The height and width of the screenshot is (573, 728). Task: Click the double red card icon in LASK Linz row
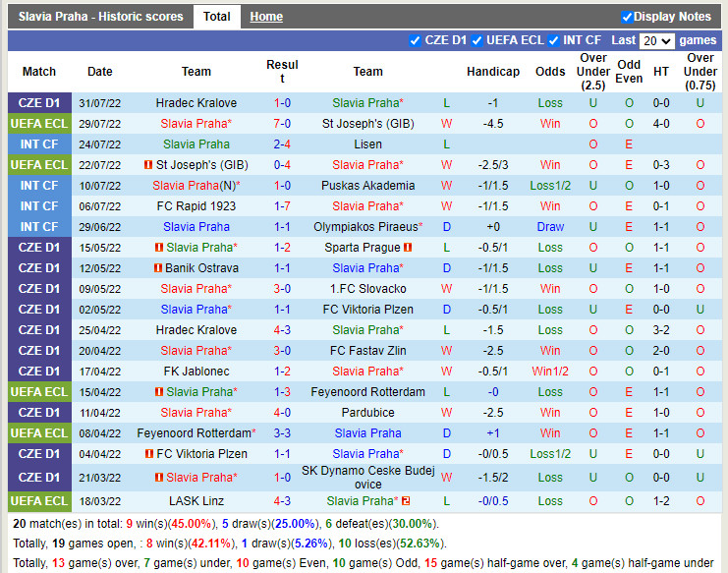pyautogui.click(x=406, y=501)
